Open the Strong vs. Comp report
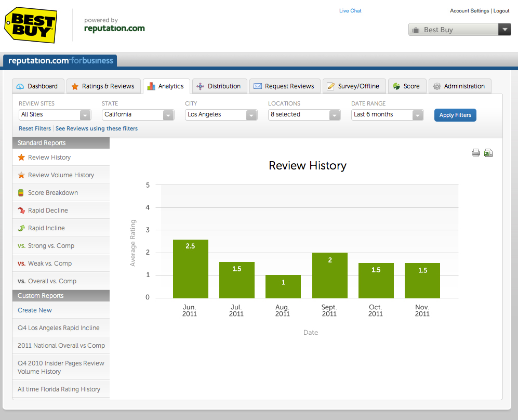This screenshot has width=518, height=420. (x=61, y=246)
